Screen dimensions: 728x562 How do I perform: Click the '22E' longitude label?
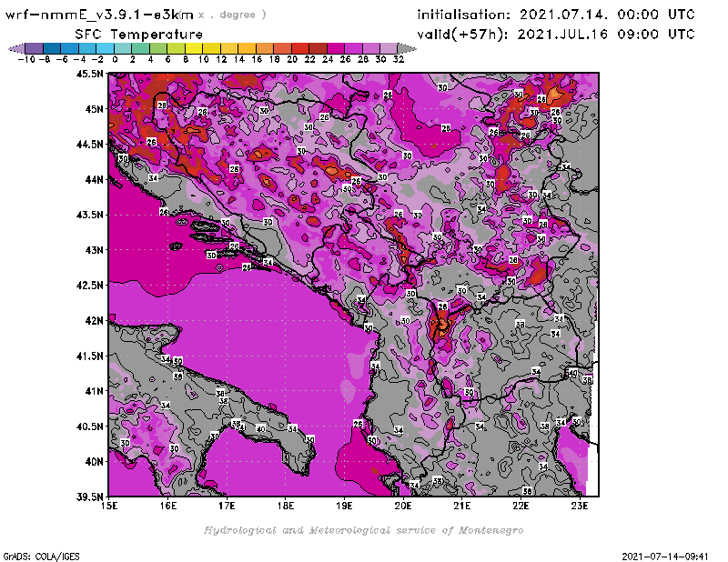pyautogui.click(x=521, y=506)
